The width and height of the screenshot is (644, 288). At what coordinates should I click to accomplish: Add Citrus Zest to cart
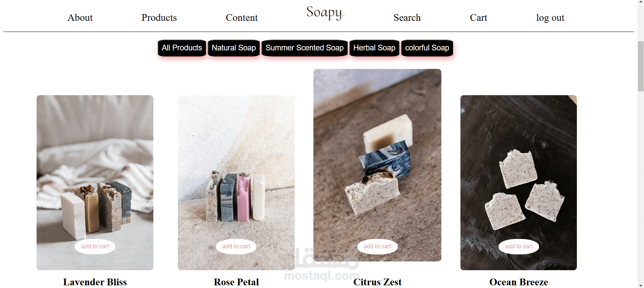[x=378, y=246]
